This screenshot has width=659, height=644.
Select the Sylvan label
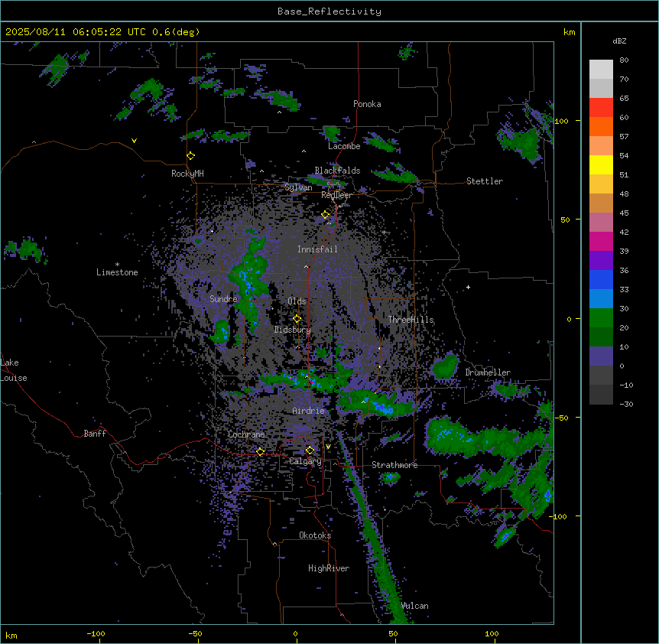point(298,187)
